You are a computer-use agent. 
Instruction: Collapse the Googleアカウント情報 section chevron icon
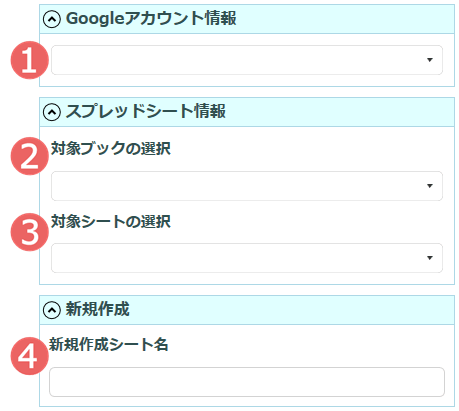click(x=52, y=19)
